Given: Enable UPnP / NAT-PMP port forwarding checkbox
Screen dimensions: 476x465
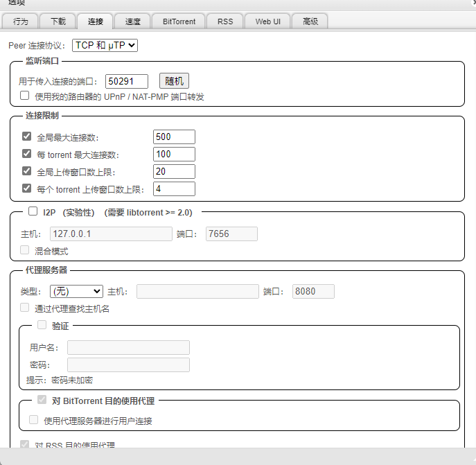Looking at the screenshot, I should tap(25, 96).
